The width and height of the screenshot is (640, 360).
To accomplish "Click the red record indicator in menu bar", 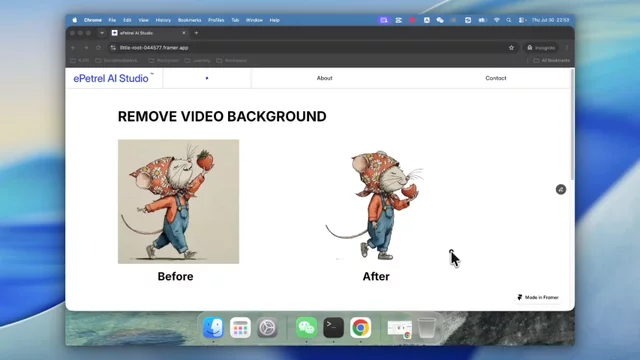I will pyautogui.click(x=412, y=20).
